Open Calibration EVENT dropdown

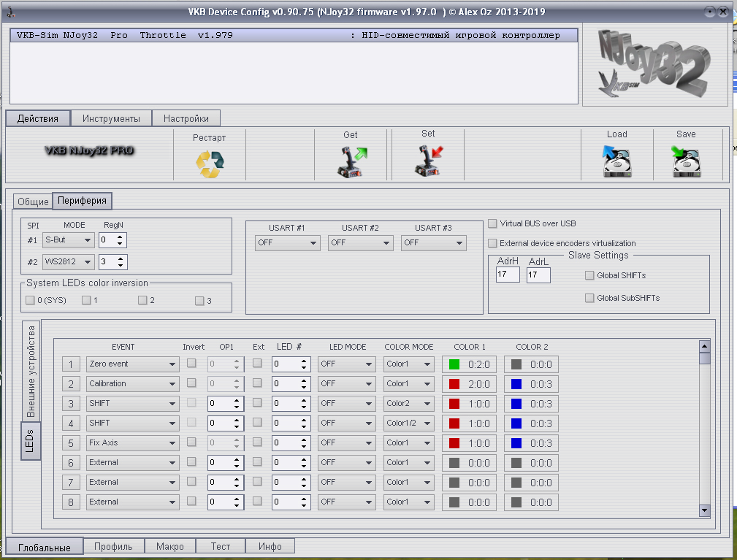tap(132, 384)
